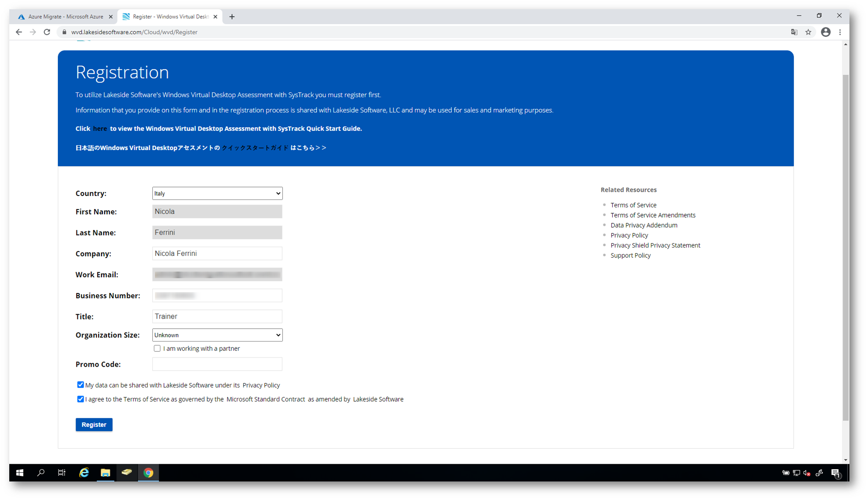
Task: Click the scrollbar up arrow
Action: 845,44
